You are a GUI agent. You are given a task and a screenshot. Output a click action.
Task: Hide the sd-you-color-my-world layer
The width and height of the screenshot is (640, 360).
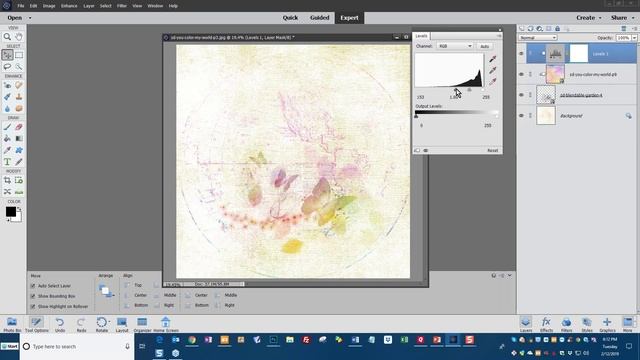pyautogui.click(x=521, y=74)
